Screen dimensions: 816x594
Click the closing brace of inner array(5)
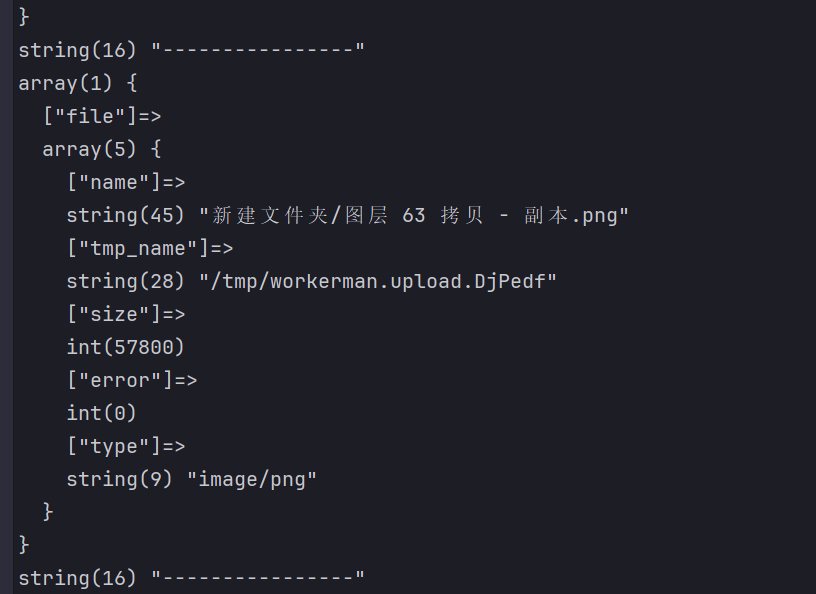(48, 512)
